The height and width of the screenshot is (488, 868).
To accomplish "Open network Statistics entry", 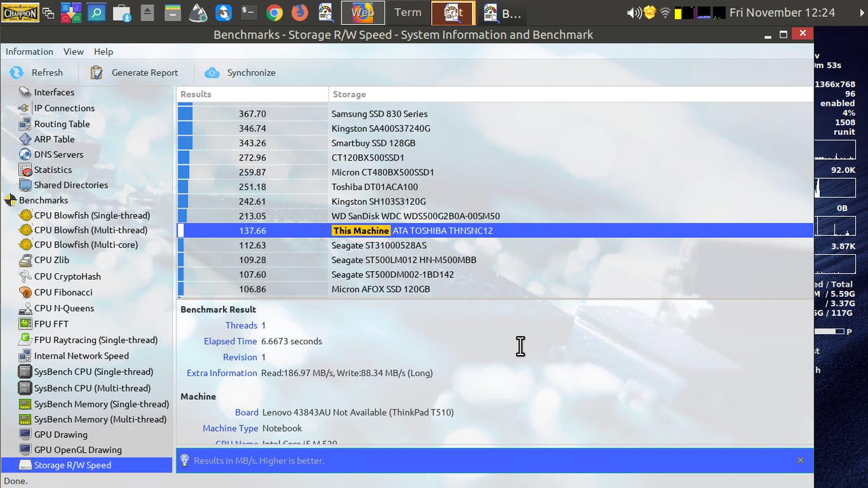I will coord(53,170).
